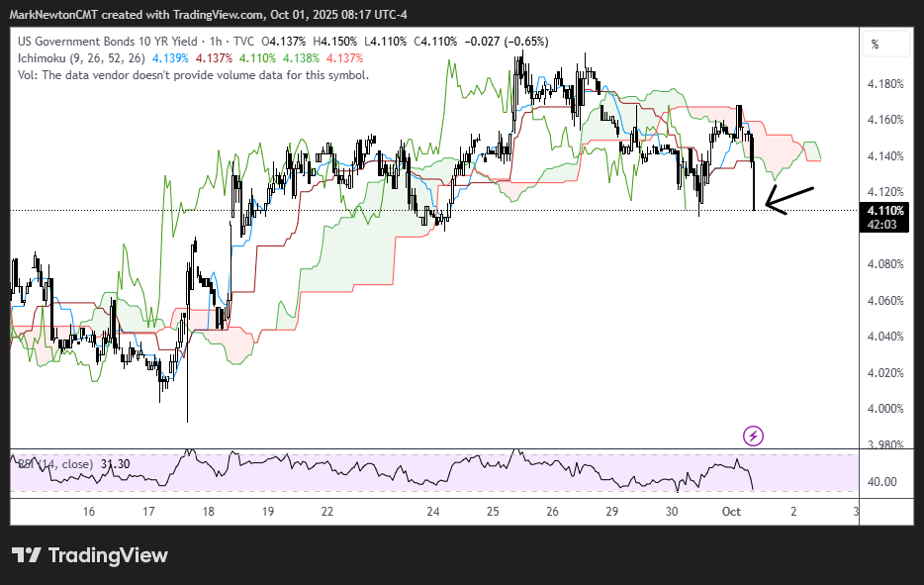The image size is (924, 585).
Task: Click the RSI value 31.30
Action: pos(116,463)
